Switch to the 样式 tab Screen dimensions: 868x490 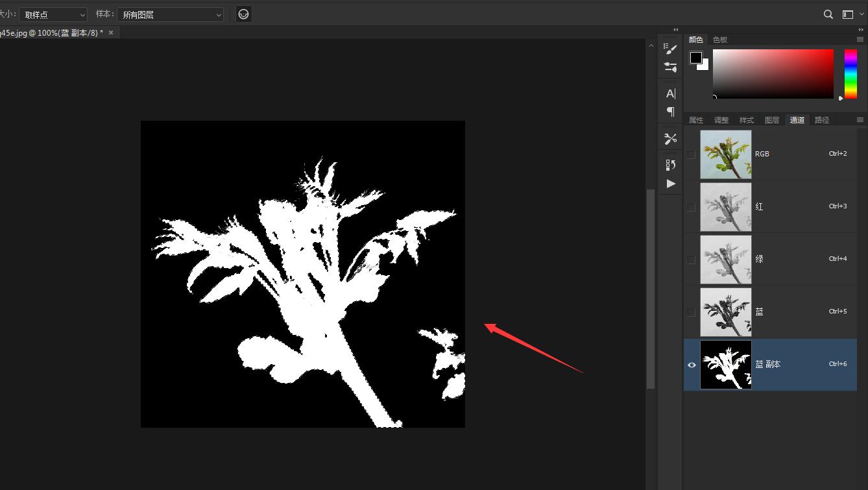[x=747, y=120]
